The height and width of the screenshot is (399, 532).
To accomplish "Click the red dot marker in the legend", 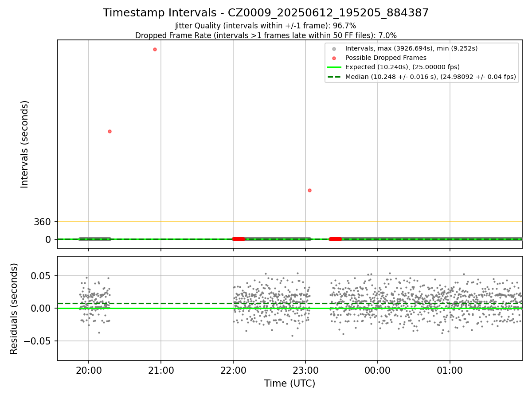I will (x=334, y=58).
